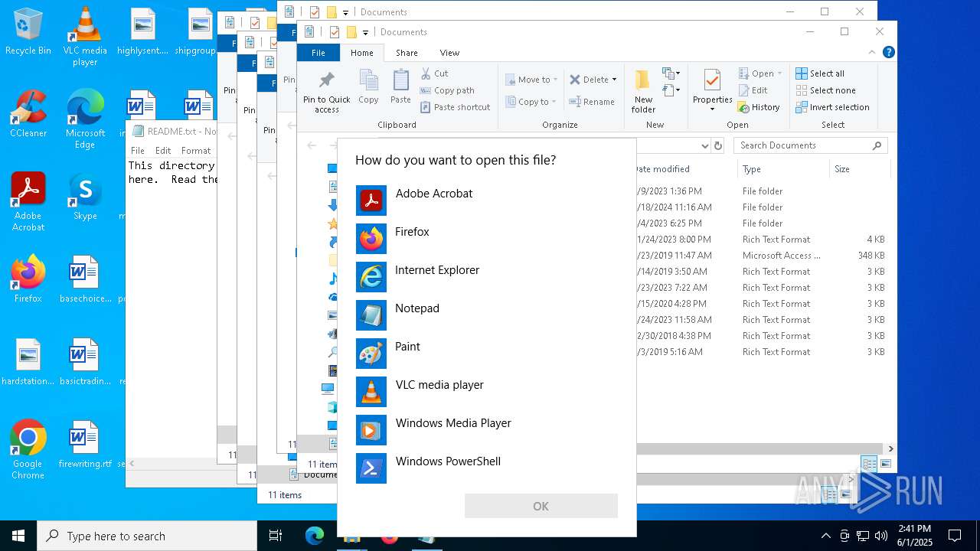The image size is (980, 551).
Task: Click the Copy ribbon icon
Action: coord(368,86)
